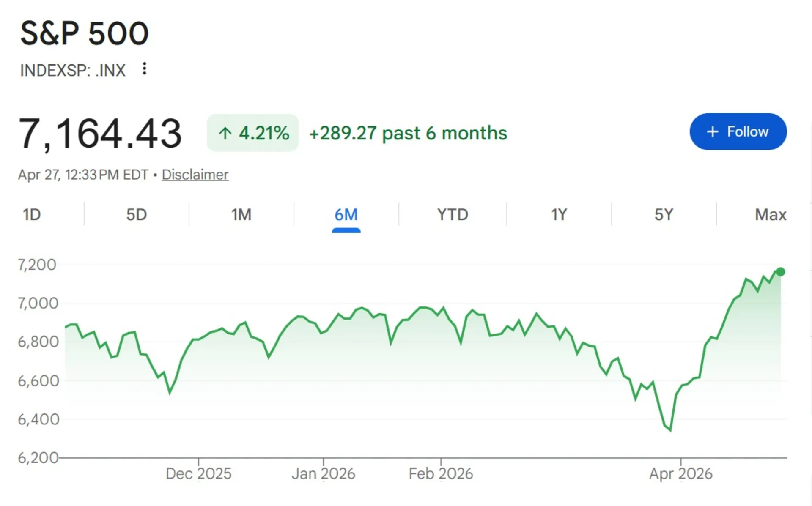Switch to the YTD chart view
This screenshot has height=506, width=812.
(453, 215)
